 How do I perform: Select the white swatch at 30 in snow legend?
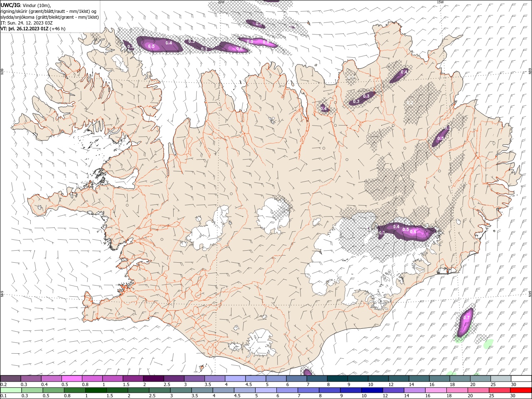[x=522, y=378]
